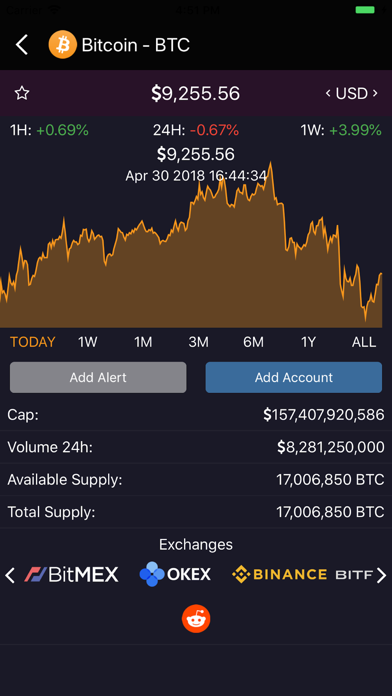This screenshot has height=696, width=392.
Task: Tap the partially visible BITF exchange logo
Action: (354, 575)
